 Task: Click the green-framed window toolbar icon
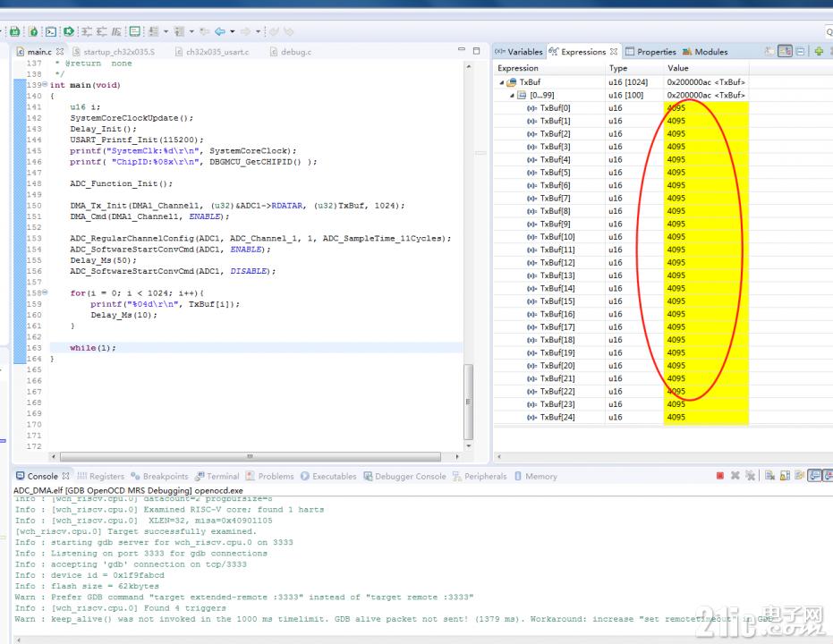point(135,32)
